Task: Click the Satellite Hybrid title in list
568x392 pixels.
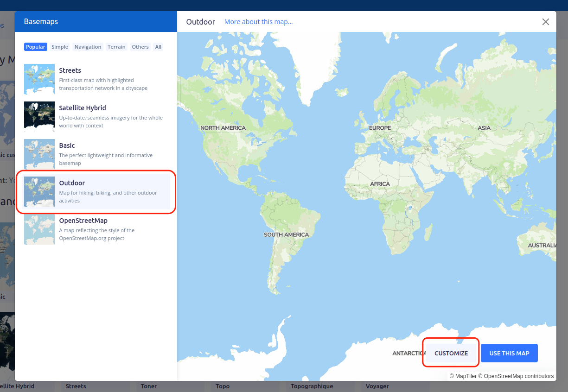Action: pos(83,108)
